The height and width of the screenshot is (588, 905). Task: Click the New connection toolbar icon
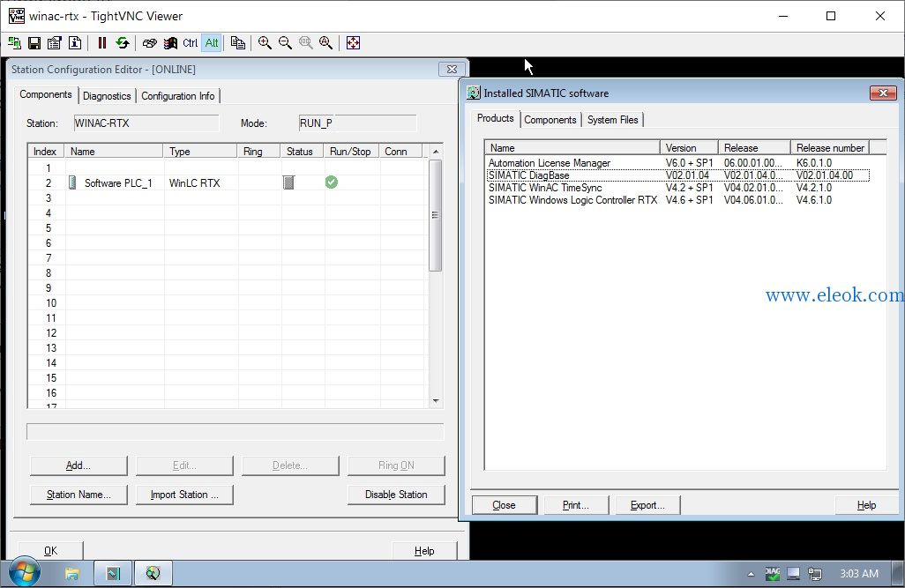point(14,42)
